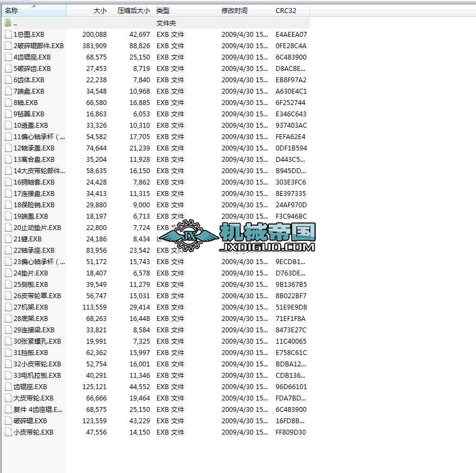The height and width of the screenshot is (473, 476).
Task: Click the CRC32 value FF809D30
Action: 290,432
